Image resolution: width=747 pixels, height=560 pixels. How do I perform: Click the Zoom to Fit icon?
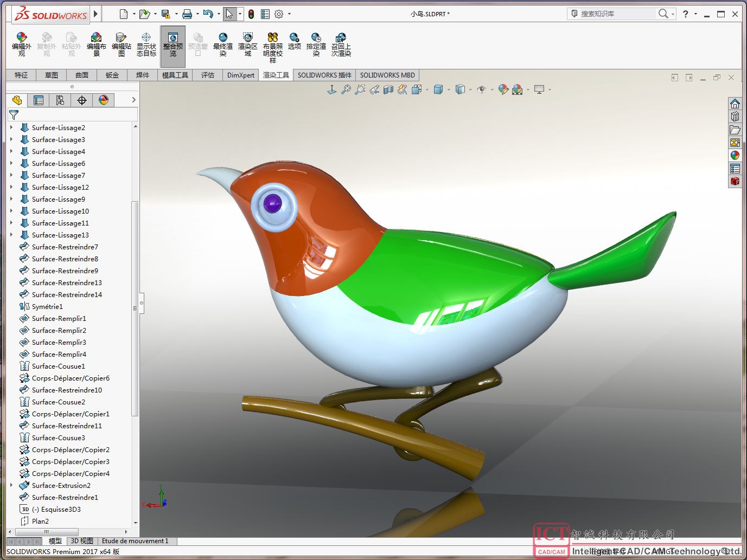346,89
